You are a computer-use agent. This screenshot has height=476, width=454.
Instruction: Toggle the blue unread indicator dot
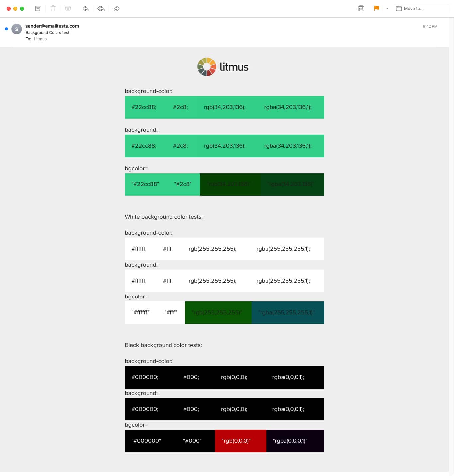tap(6, 29)
